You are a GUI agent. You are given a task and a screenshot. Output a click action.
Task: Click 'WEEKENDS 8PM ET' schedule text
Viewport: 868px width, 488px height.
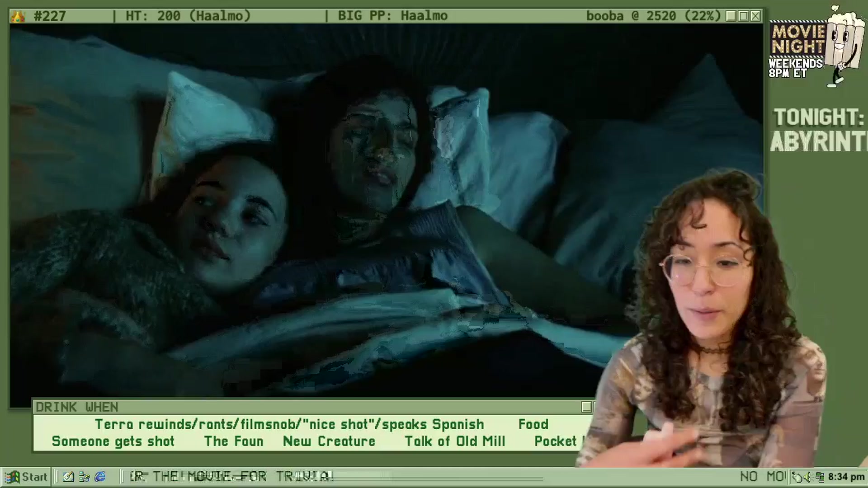pyautogui.click(x=795, y=68)
